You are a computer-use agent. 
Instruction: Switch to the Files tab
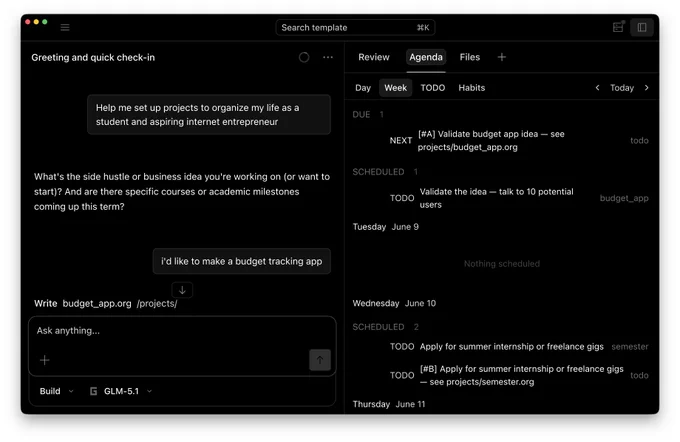[470, 57]
